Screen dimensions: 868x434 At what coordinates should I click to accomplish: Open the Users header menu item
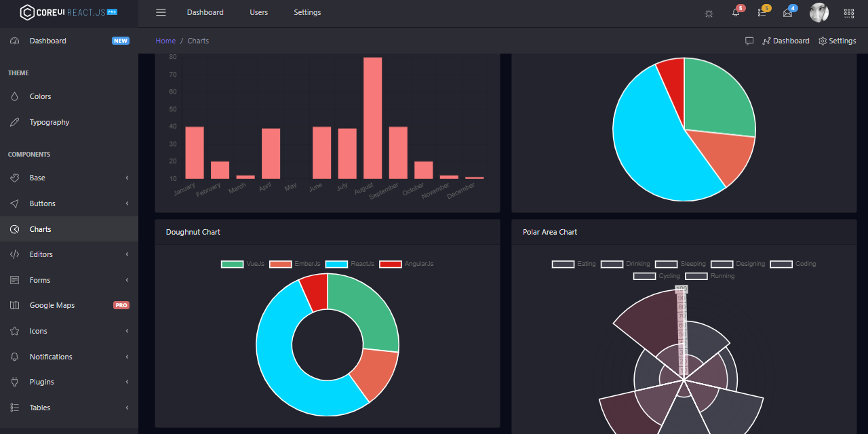click(258, 12)
